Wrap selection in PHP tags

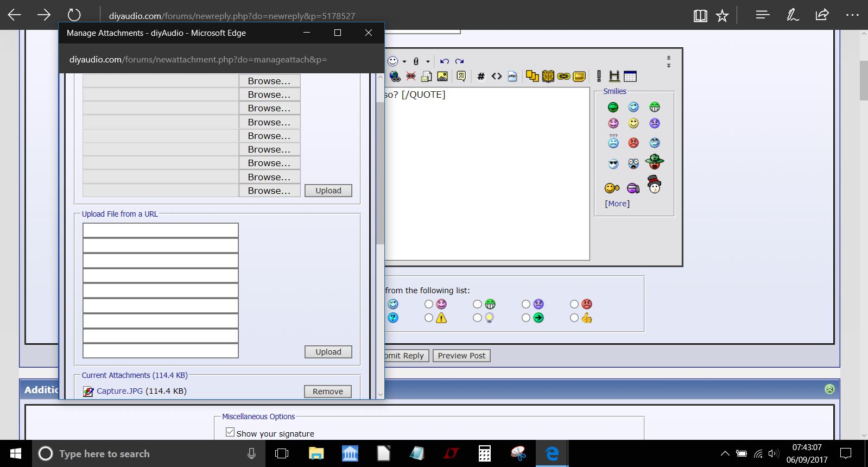(512, 76)
